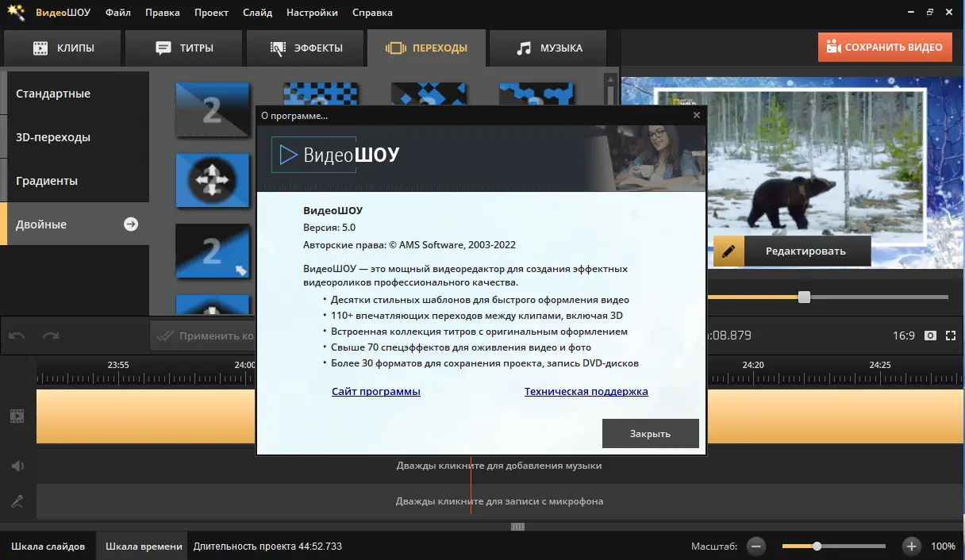Click the orange video clip on timeline
The image size is (965, 560).
coord(145,416)
